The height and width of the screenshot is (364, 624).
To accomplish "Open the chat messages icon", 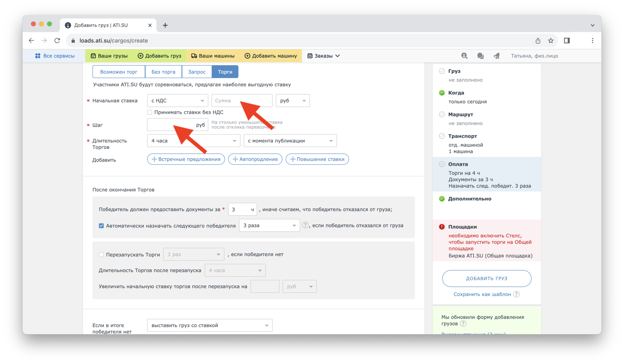I will click(x=480, y=56).
